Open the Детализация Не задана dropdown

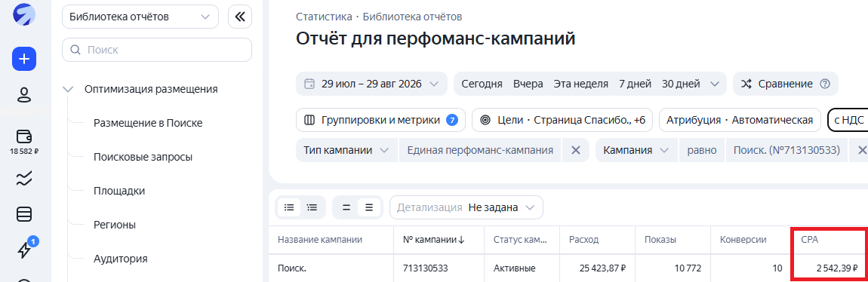pos(466,207)
